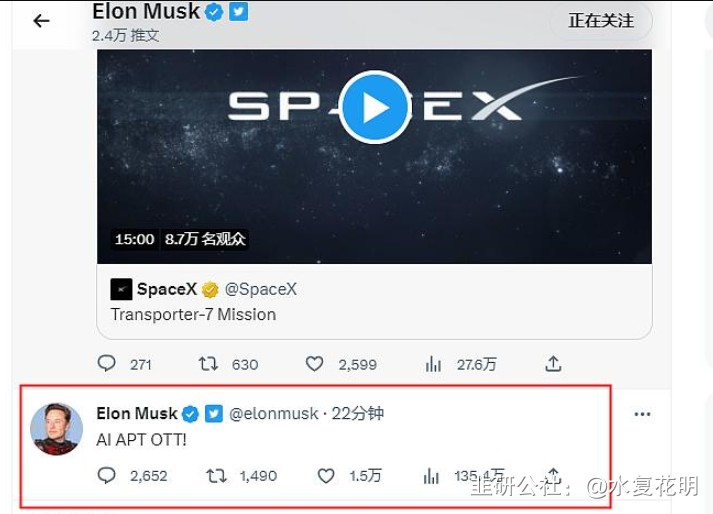Share the SpaceX video post
This screenshot has width=713, height=514.
click(x=553, y=364)
